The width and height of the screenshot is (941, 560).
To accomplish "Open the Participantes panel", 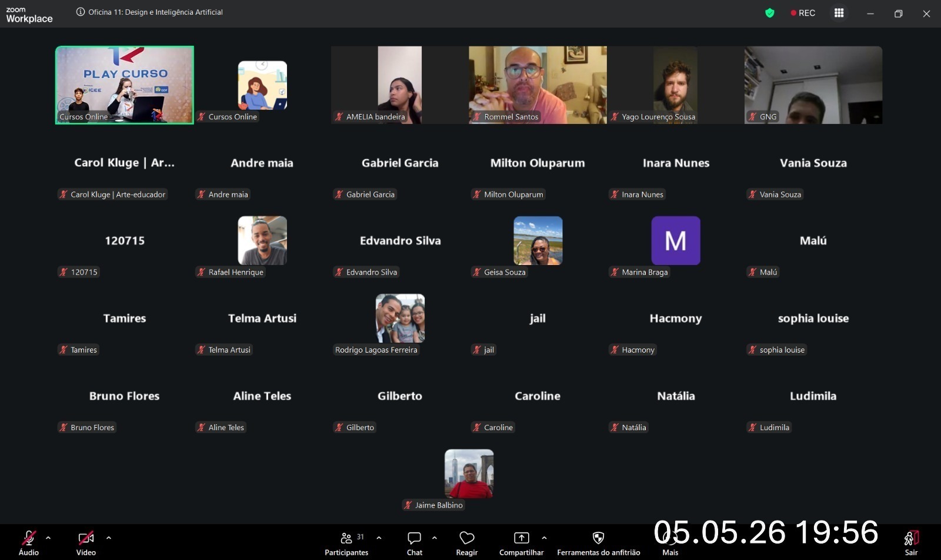I will click(x=347, y=544).
